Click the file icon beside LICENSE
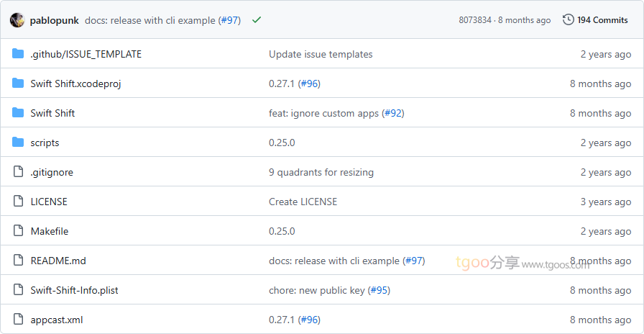The width and height of the screenshot is (644, 334). (18, 202)
